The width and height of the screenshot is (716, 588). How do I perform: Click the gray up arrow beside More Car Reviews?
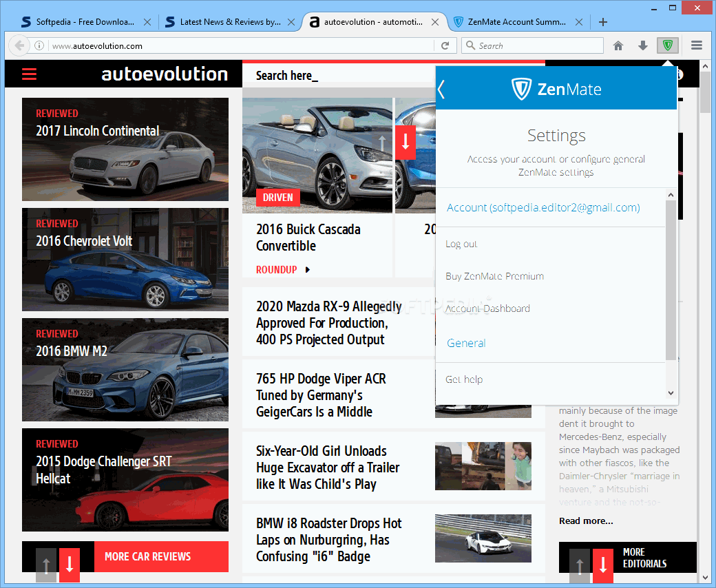46,565
